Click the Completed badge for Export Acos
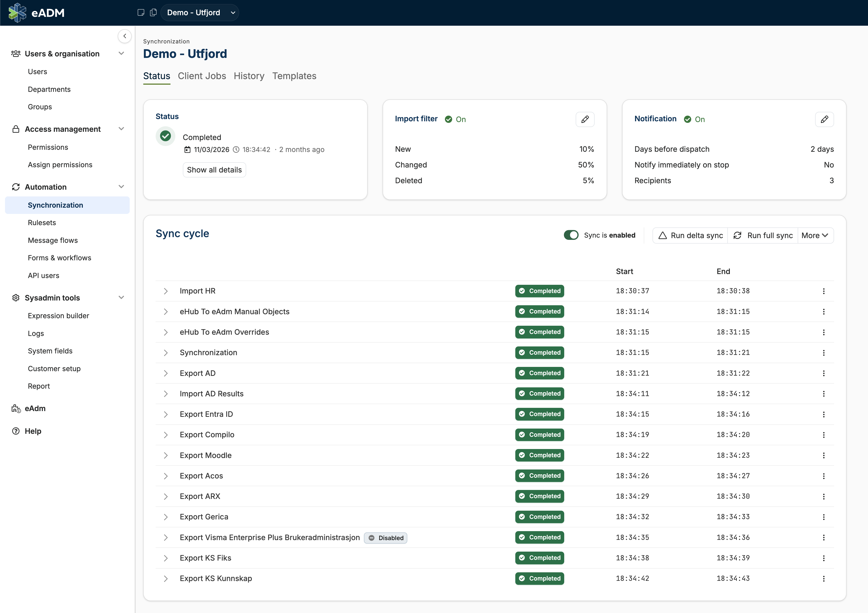Viewport: 868px width, 613px height. [540, 476]
